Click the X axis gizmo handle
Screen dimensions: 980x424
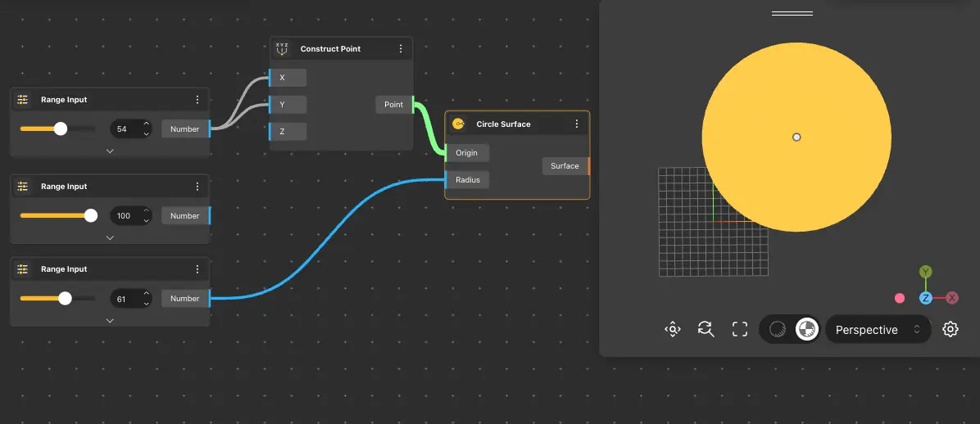click(x=952, y=298)
